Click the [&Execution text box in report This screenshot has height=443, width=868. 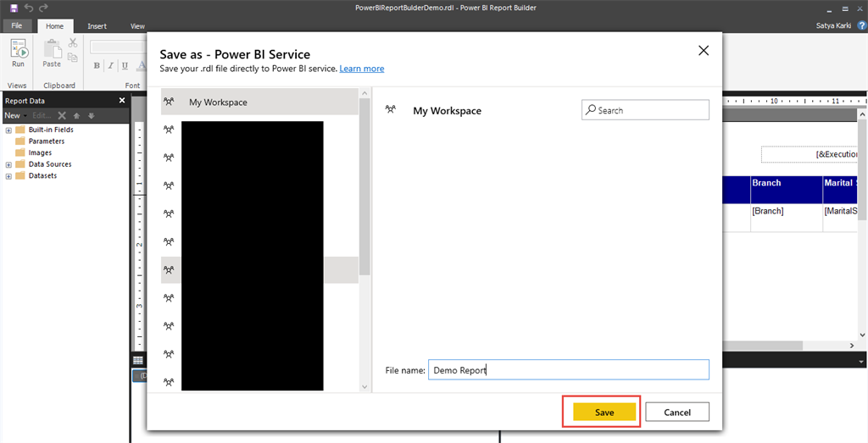[810, 154]
